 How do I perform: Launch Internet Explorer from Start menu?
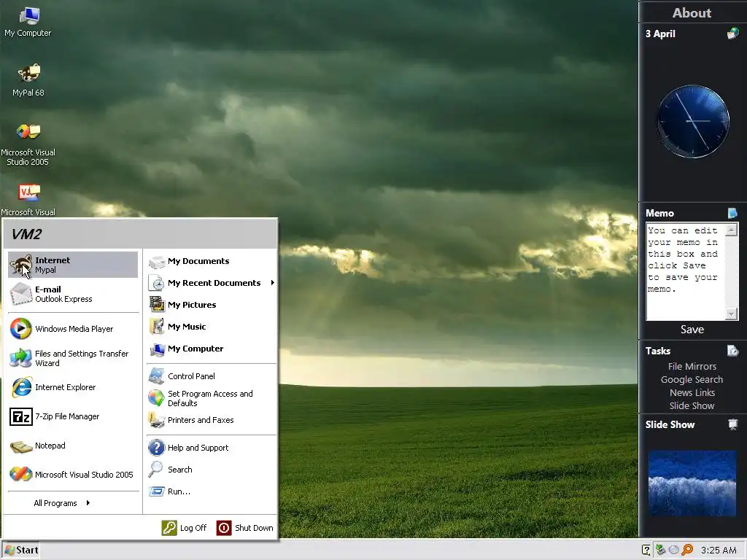[73, 387]
